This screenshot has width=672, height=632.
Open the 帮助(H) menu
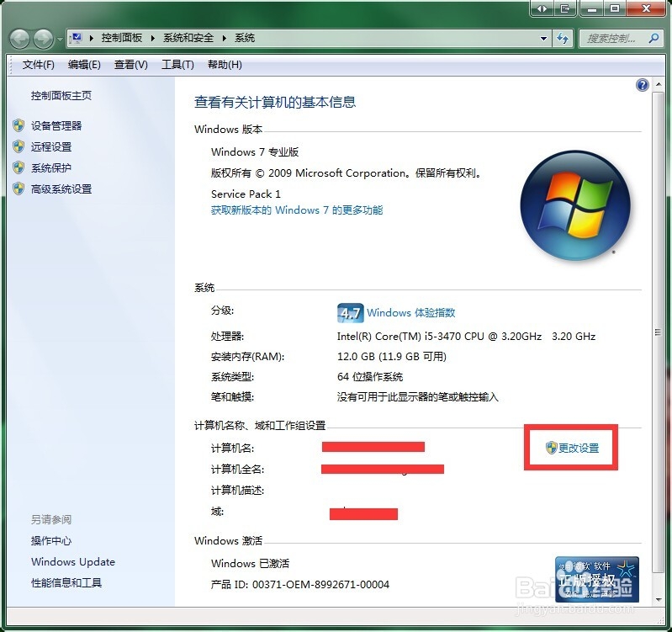[x=225, y=65]
